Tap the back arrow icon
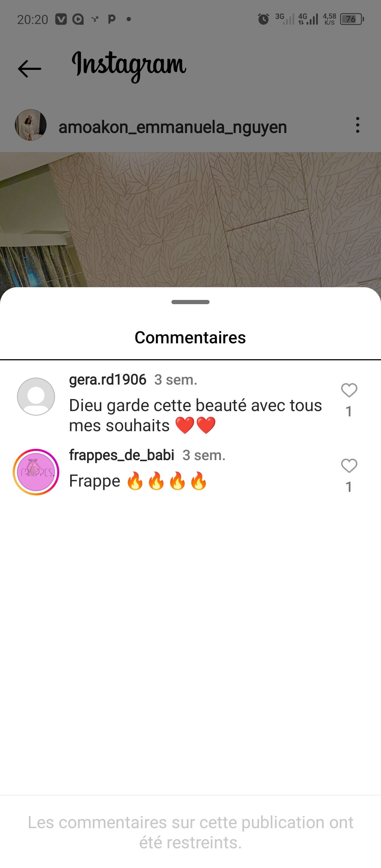This screenshot has height=868, width=381. tap(30, 68)
